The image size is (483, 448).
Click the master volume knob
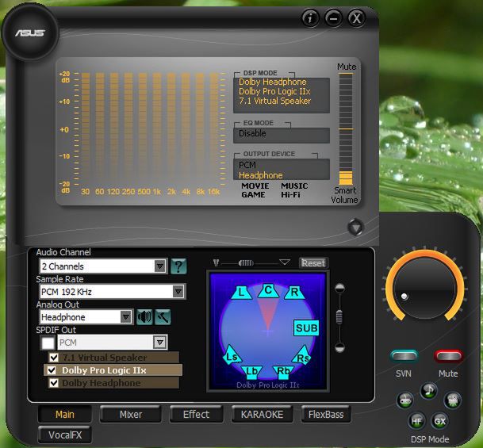(x=425, y=288)
